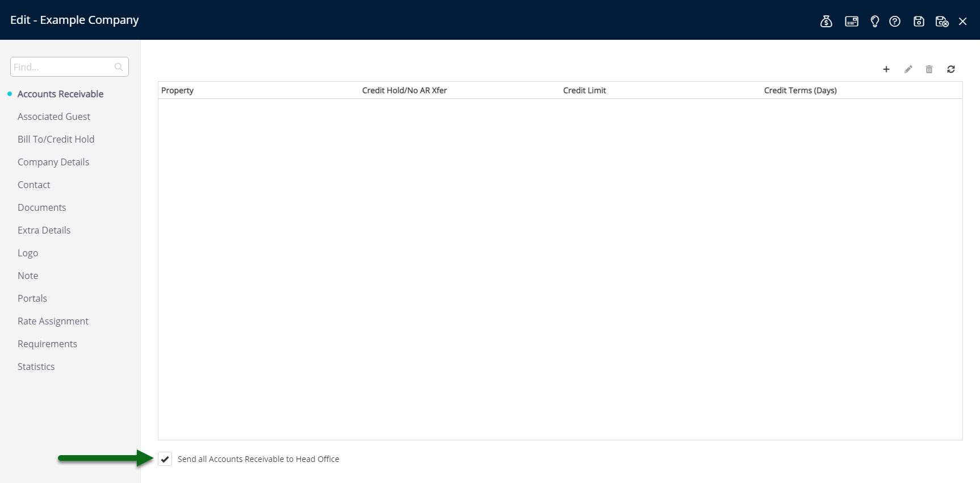Viewport: 980px width, 483px height.
Task: Close the Edit Example Company window
Action: [962, 22]
